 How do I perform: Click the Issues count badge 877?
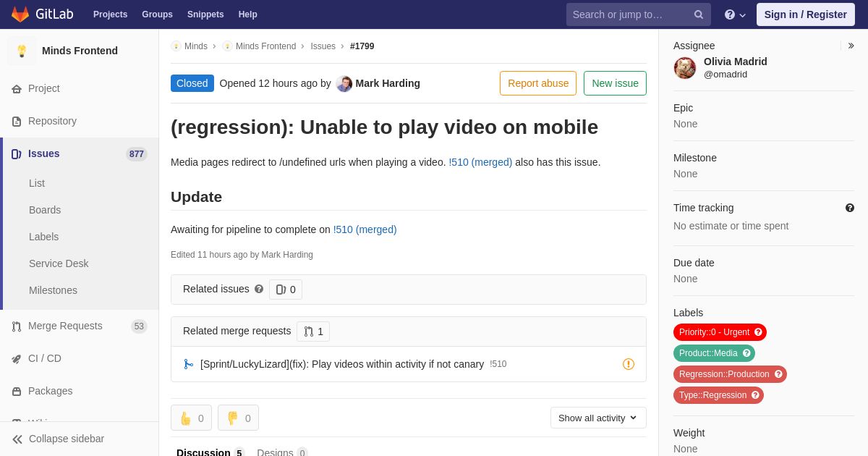click(137, 154)
